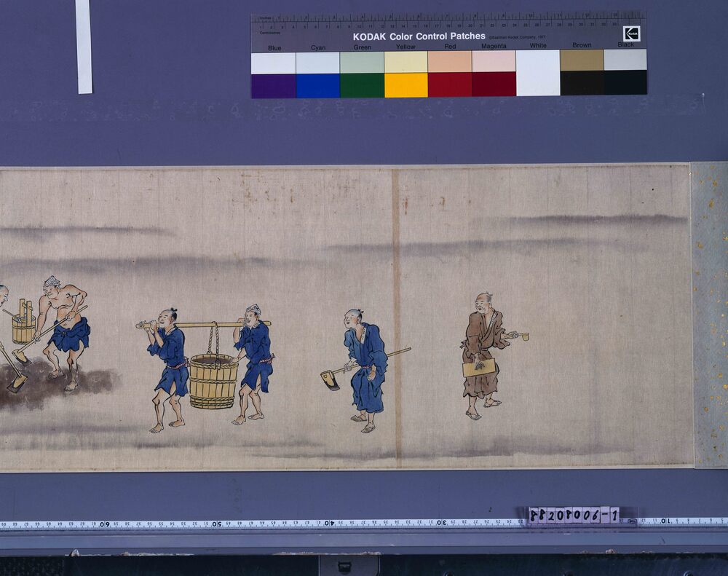The width and height of the screenshot is (728, 576).
Task: Click the "Black" label on the color card
Action: click(626, 44)
